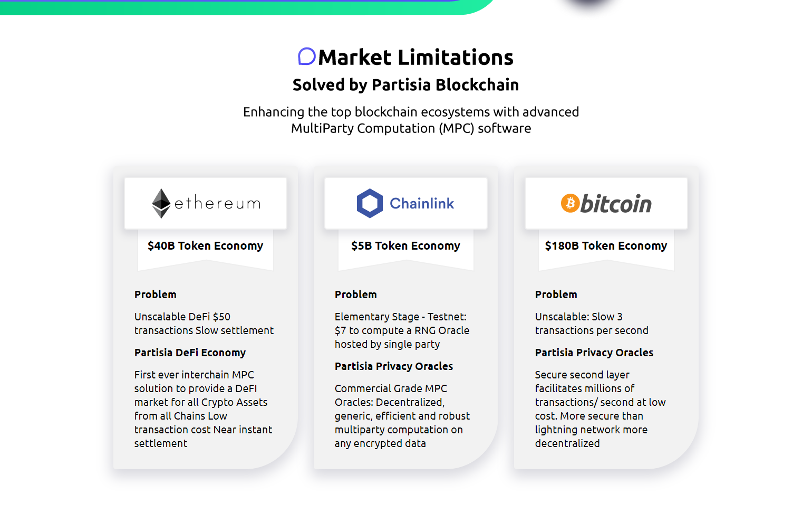Click the orange Bitcoin coin icon
812x513 pixels.
coord(570,203)
